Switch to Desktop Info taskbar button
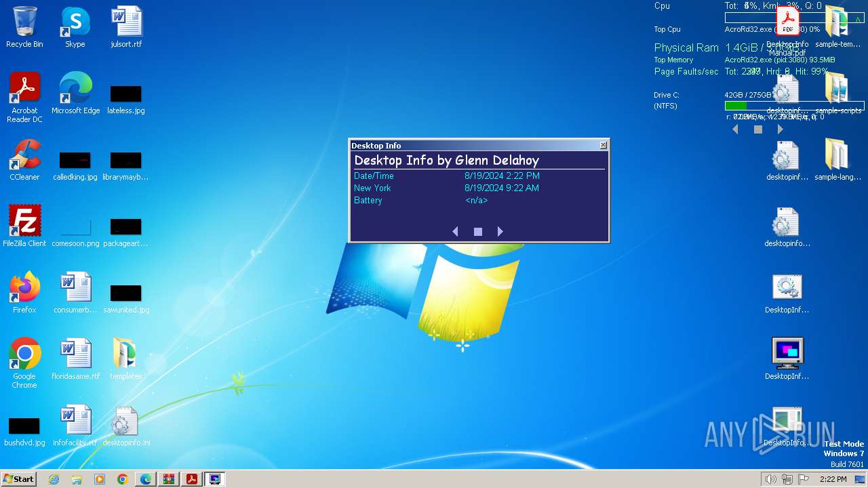 (215, 479)
